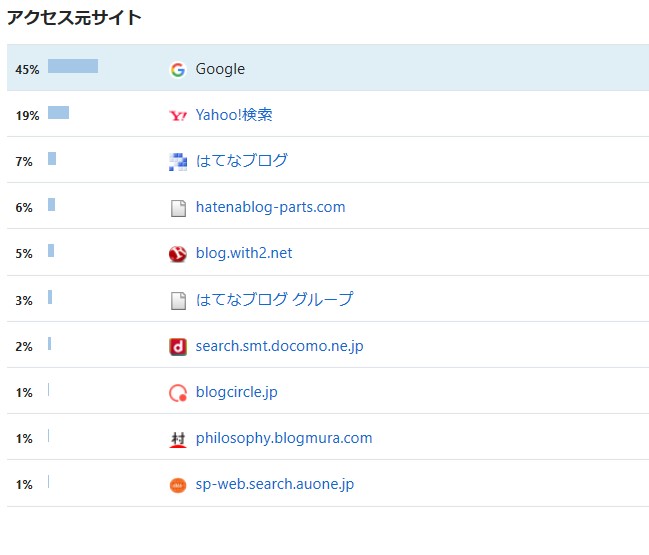
Task: Select the 5% percentage text
Action: 24,254
